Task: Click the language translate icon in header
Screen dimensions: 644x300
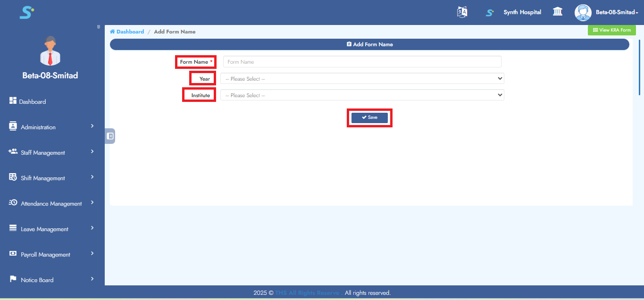Action: 462,12
